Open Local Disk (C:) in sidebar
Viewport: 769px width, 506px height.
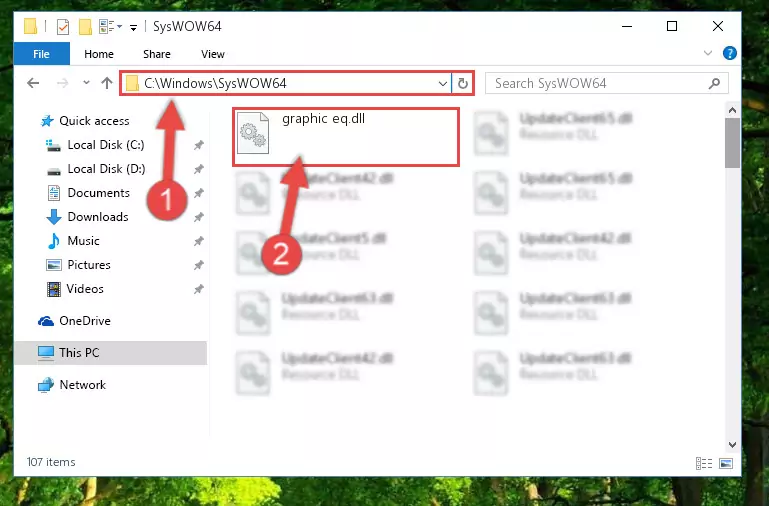point(105,145)
